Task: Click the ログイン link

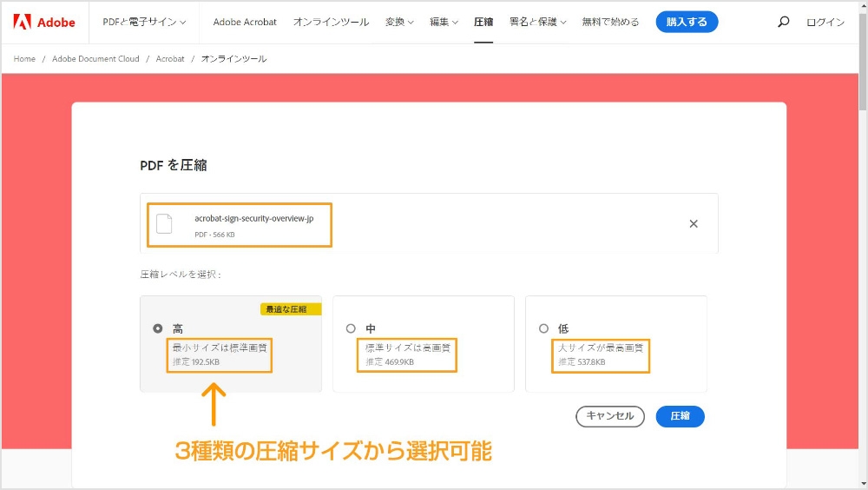Action: click(x=825, y=23)
